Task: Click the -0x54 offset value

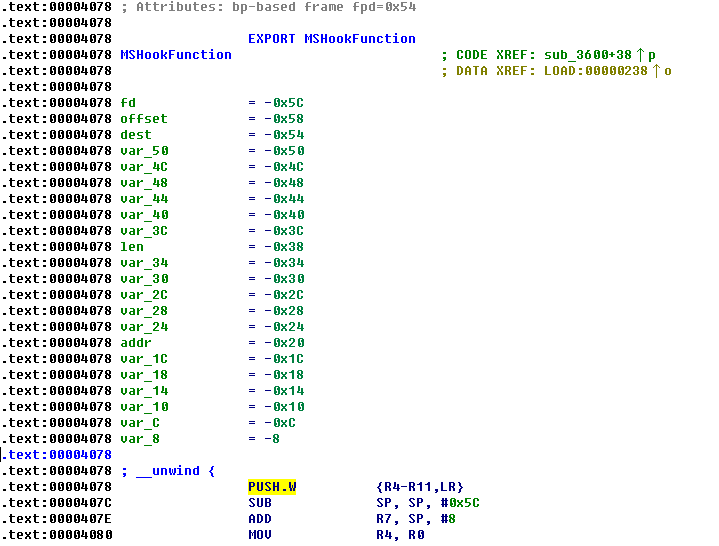Action: pyautogui.click(x=284, y=135)
